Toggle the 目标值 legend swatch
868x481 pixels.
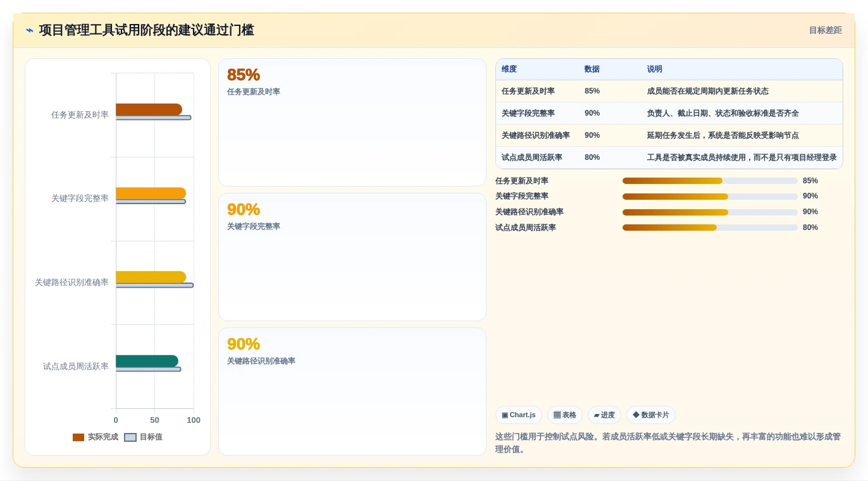(x=130, y=437)
